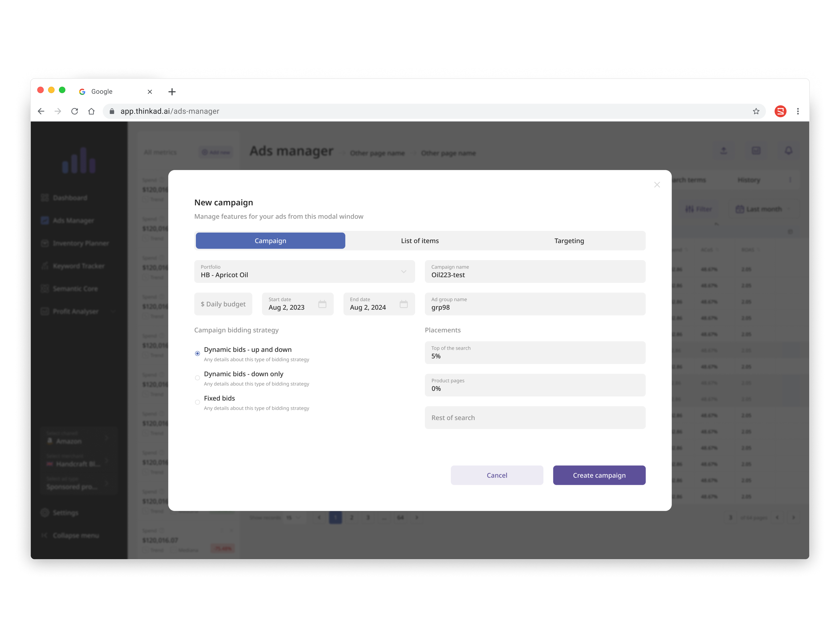Click the "Campaign bidding strategy" label
Viewport: 840px width, 638px height.
pos(236,330)
